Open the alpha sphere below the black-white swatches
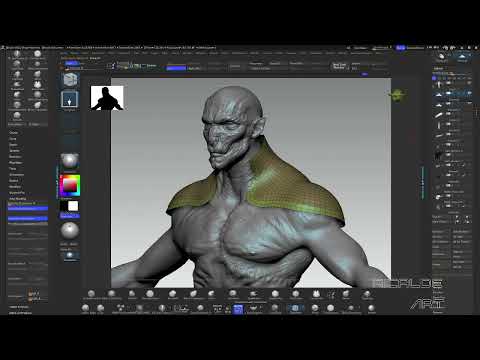The width and height of the screenshot is (480, 360). point(70,230)
